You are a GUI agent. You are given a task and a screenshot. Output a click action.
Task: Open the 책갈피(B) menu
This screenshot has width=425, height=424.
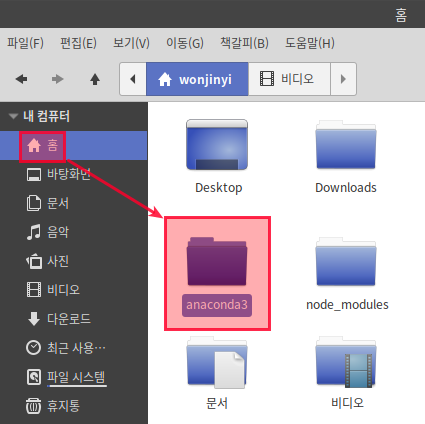pyautogui.click(x=244, y=43)
